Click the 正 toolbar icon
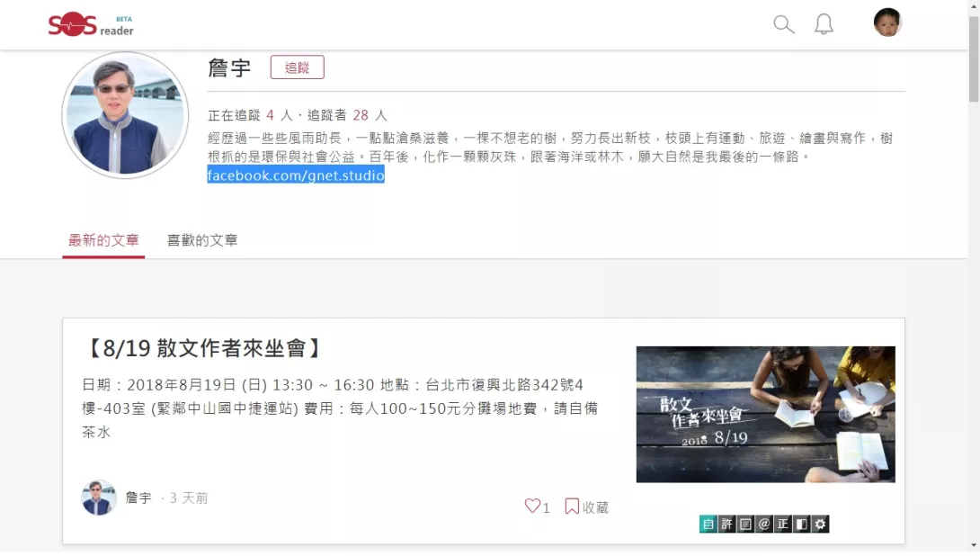 pyautogui.click(x=783, y=525)
